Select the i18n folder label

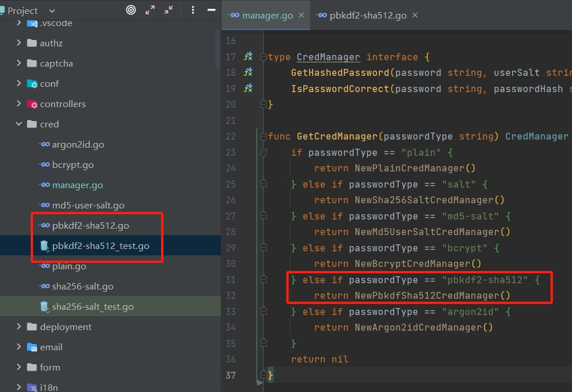click(x=49, y=387)
